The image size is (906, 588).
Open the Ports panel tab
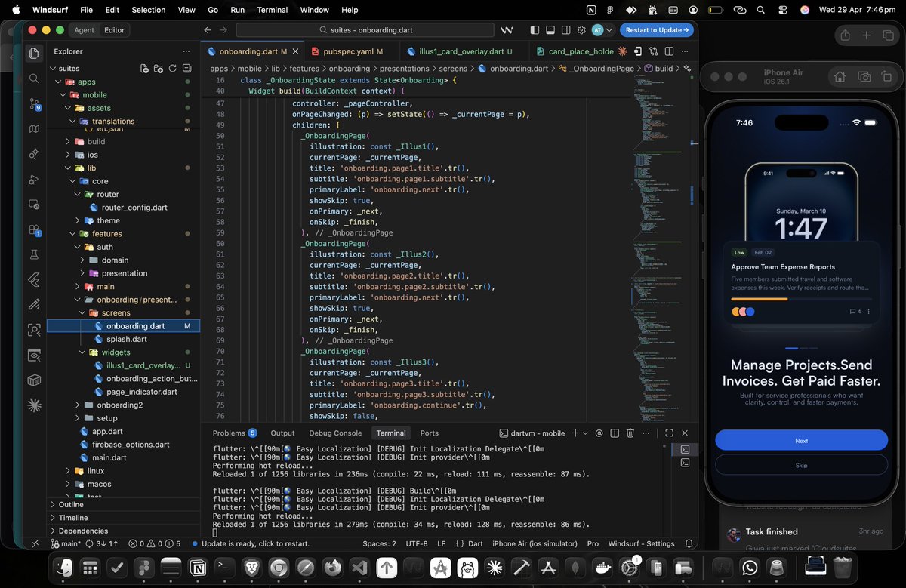coord(429,433)
